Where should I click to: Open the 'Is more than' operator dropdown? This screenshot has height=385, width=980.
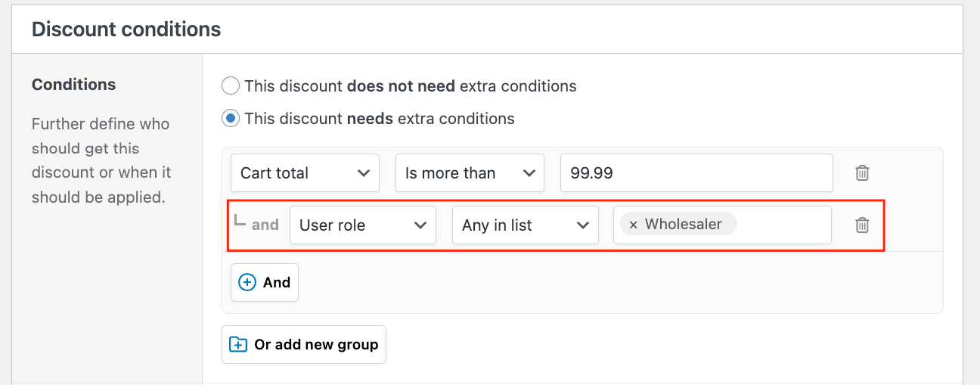point(470,172)
